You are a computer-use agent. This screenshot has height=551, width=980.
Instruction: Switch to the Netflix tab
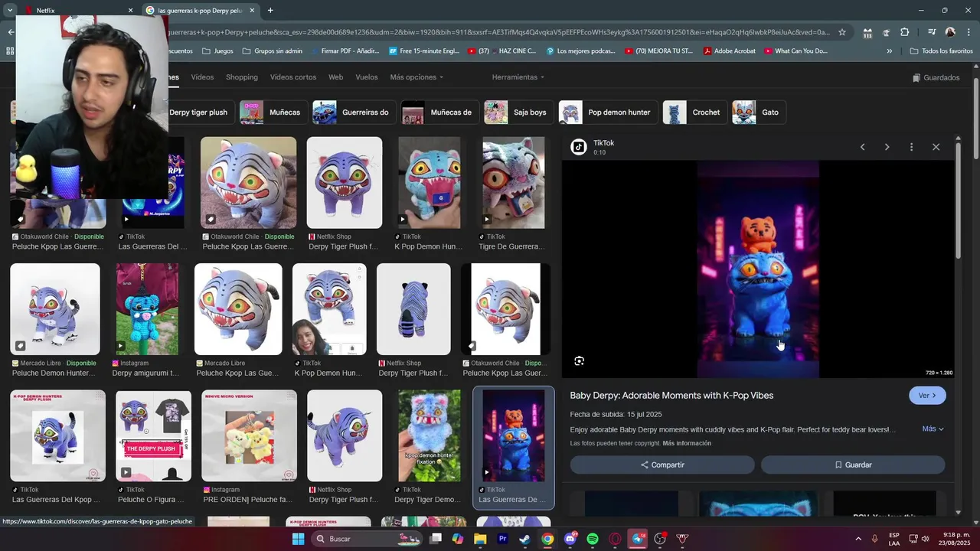pos(77,11)
